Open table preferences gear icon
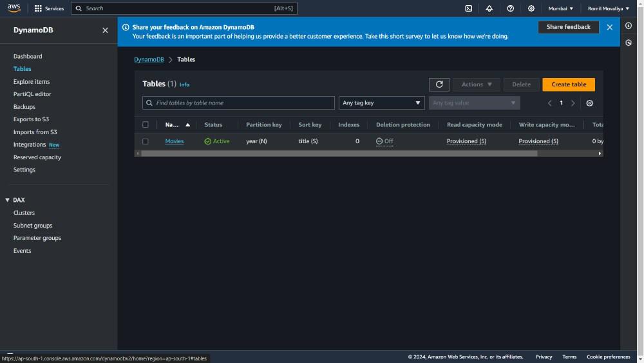Image resolution: width=644 pixels, height=363 pixels. pos(589,103)
